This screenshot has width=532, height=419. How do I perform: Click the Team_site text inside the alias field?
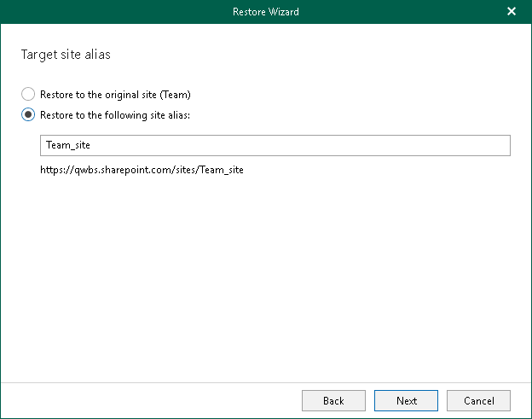point(68,146)
